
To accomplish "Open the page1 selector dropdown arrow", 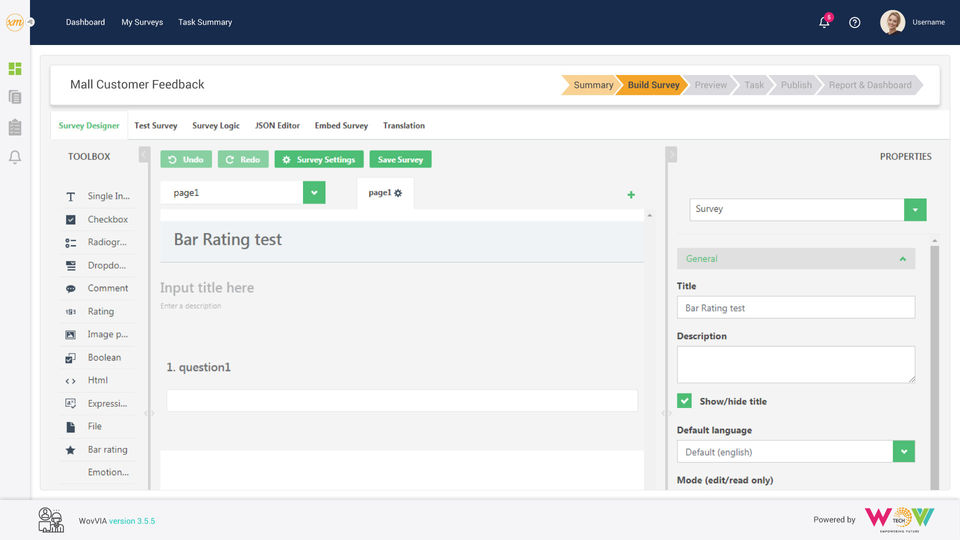I will pyautogui.click(x=314, y=192).
